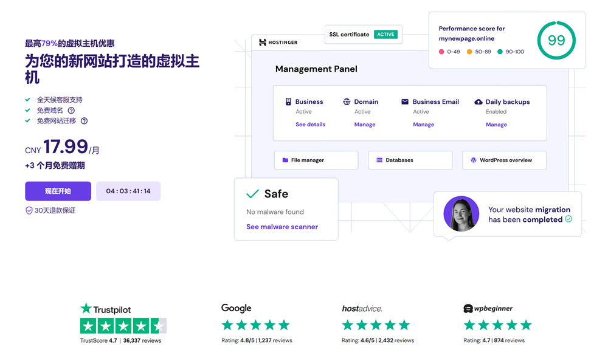
Task: Click Manage under Business Email
Action: [x=423, y=125]
